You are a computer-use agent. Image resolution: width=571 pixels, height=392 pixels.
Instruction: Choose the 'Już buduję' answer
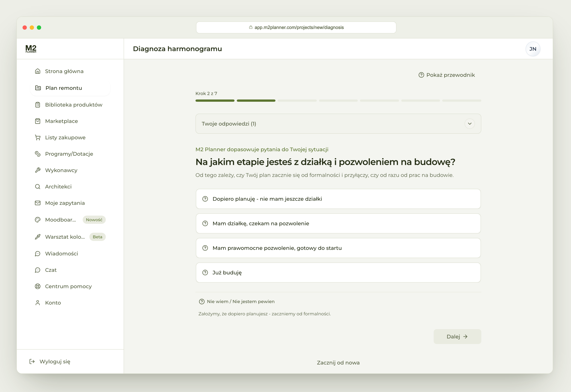click(338, 273)
